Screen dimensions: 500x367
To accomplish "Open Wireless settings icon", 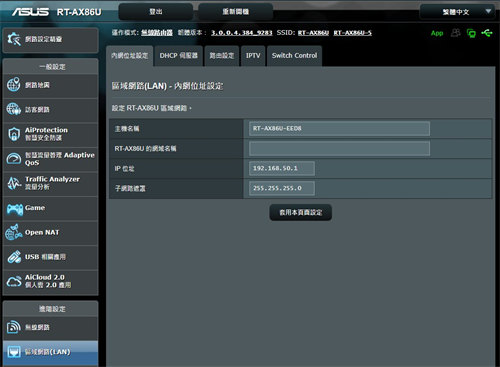I will (x=14, y=327).
